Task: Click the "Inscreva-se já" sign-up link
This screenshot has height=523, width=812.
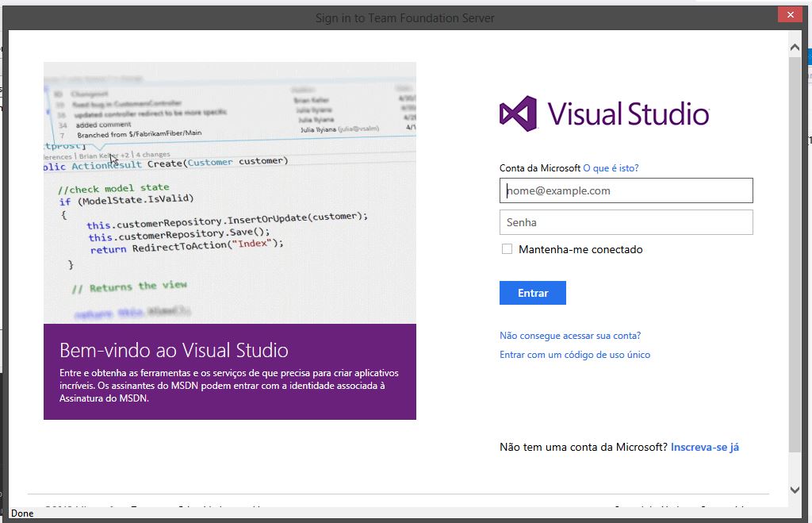Action: 705,448
